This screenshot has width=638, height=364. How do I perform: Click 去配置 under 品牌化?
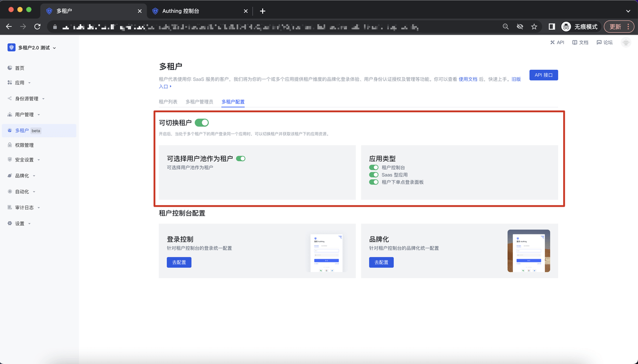coord(381,262)
